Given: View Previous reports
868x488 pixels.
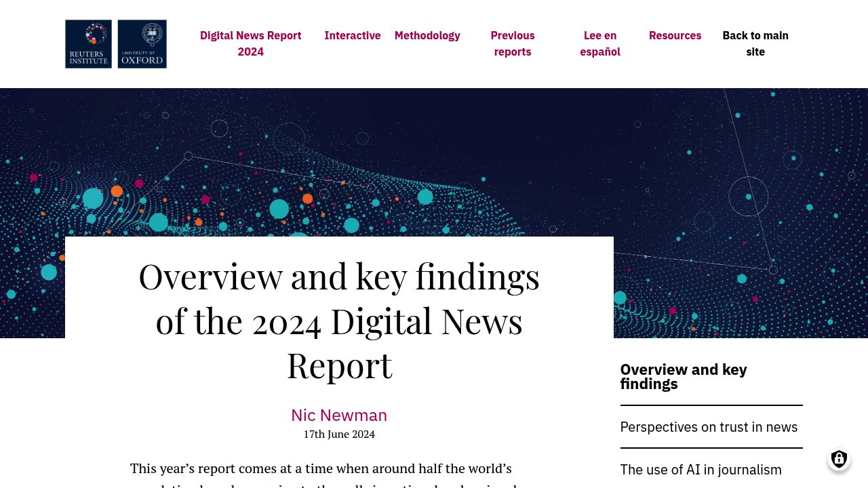Looking at the screenshot, I should 513,43.
